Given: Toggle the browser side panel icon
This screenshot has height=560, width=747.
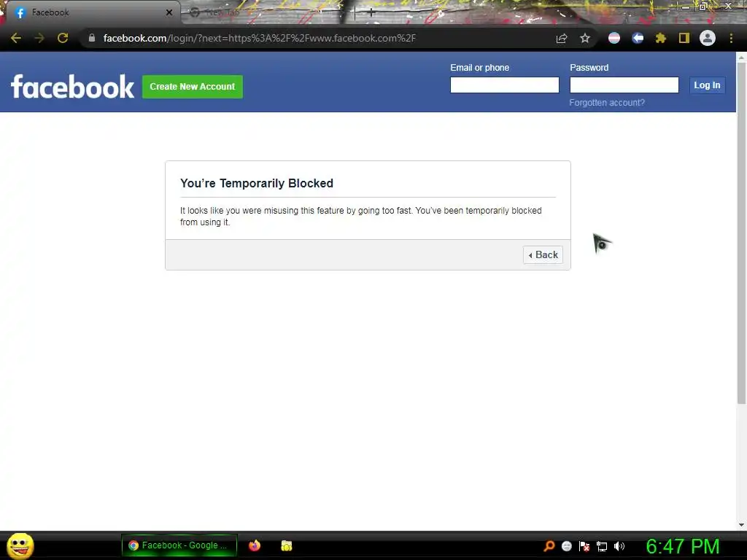Looking at the screenshot, I should click(x=684, y=38).
